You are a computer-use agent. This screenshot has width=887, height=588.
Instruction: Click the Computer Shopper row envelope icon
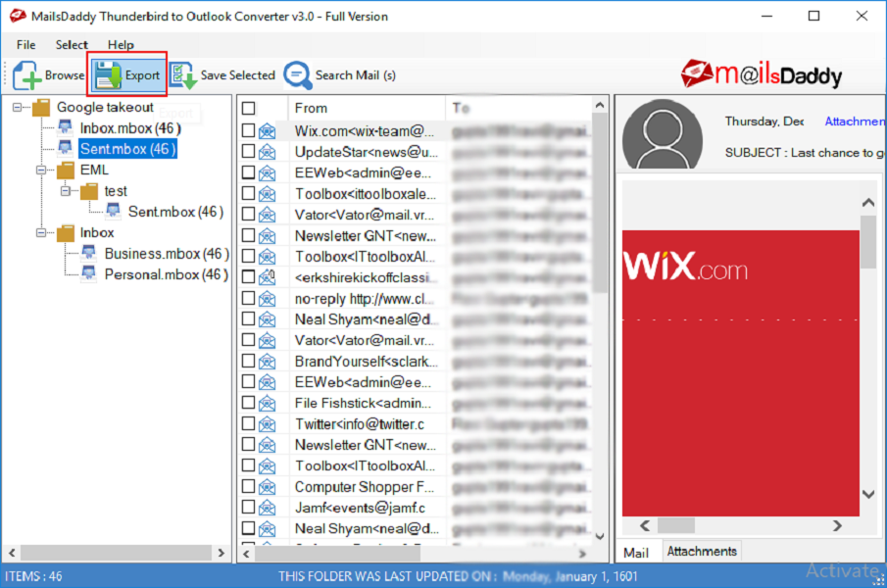point(267,487)
